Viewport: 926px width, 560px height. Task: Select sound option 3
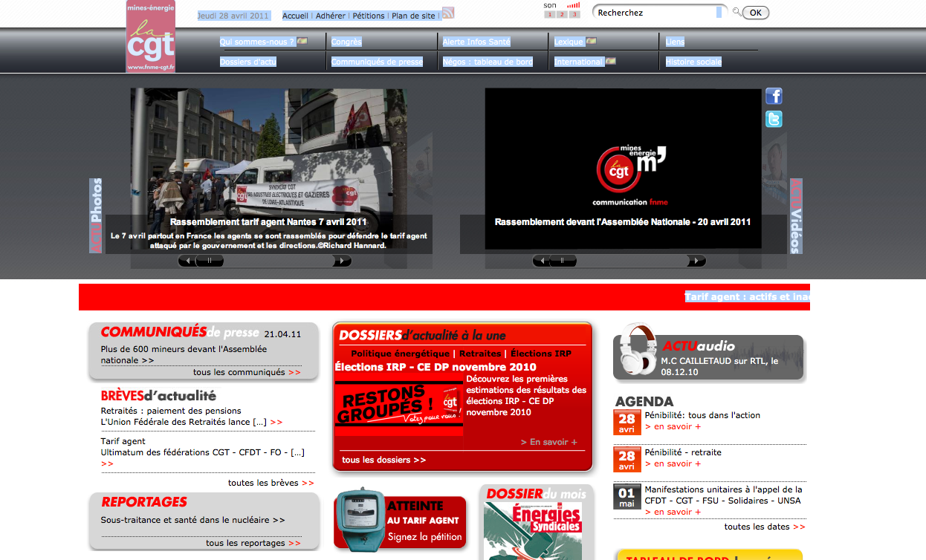click(574, 14)
